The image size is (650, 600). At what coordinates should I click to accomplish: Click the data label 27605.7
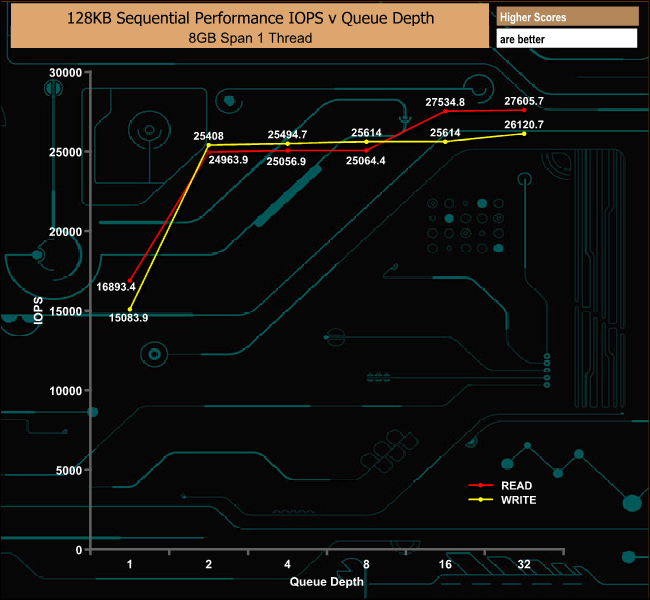[524, 101]
